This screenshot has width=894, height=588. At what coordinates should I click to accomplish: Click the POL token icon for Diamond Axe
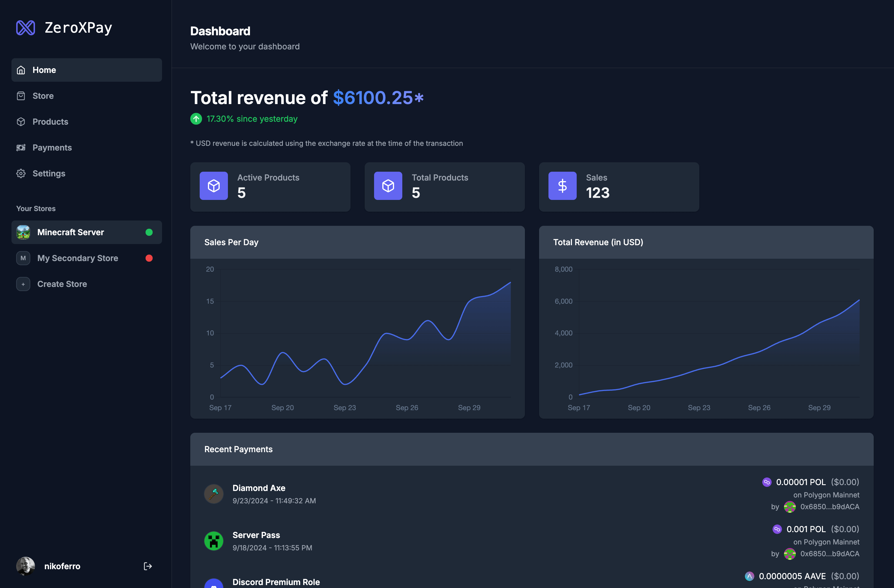pos(767,482)
